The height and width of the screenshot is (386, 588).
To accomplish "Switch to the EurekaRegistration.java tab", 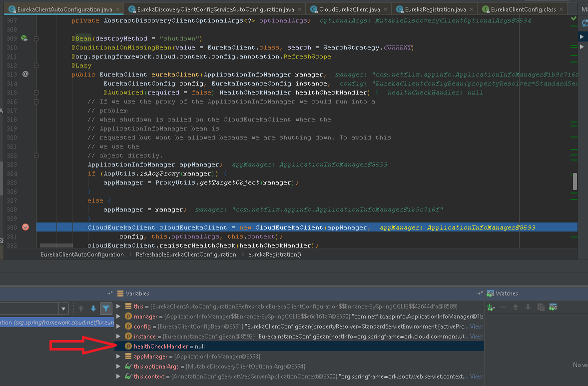I will point(434,8).
